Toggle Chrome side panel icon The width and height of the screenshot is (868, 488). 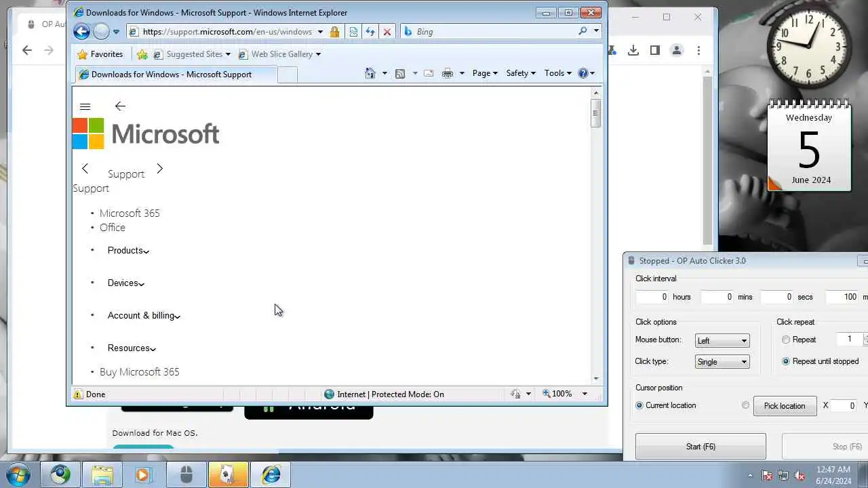[x=654, y=50]
